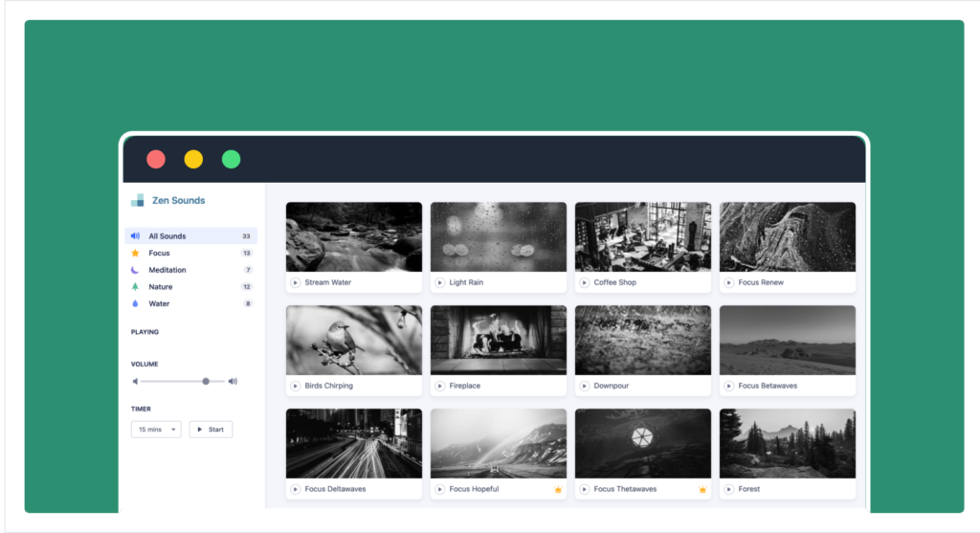Open the 15 mins timer dropdown
The width and height of the screenshot is (980, 533).
coord(156,430)
